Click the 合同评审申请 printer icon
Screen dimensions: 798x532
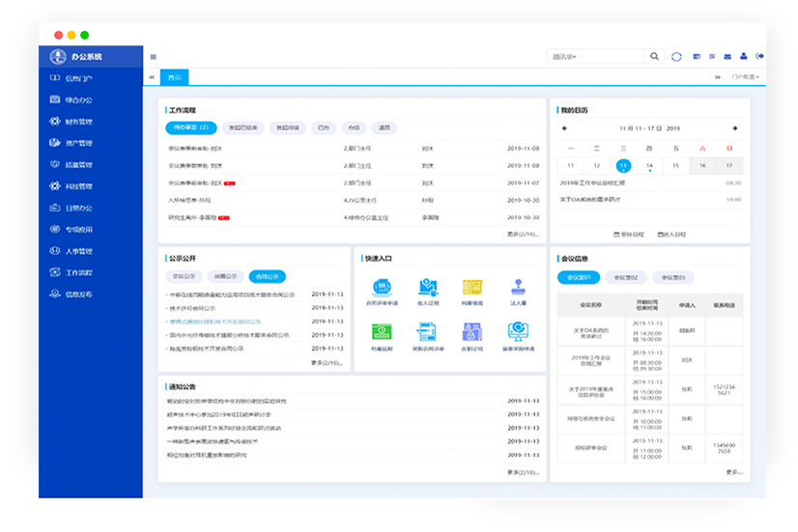point(382,288)
